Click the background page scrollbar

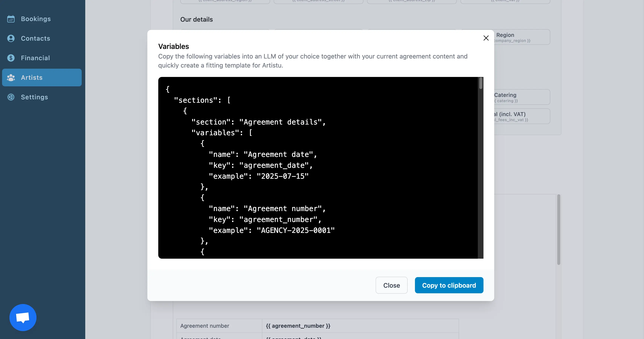tap(559, 229)
